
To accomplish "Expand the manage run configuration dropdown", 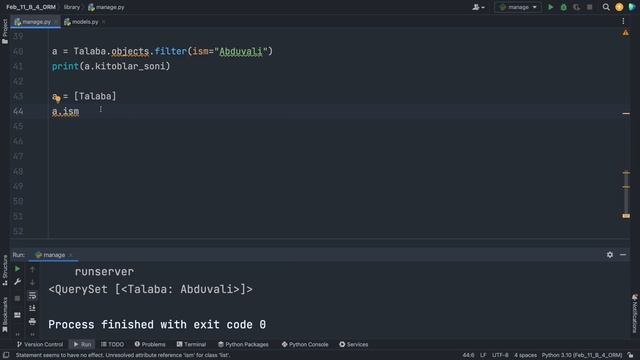I will tap(518, 7).
